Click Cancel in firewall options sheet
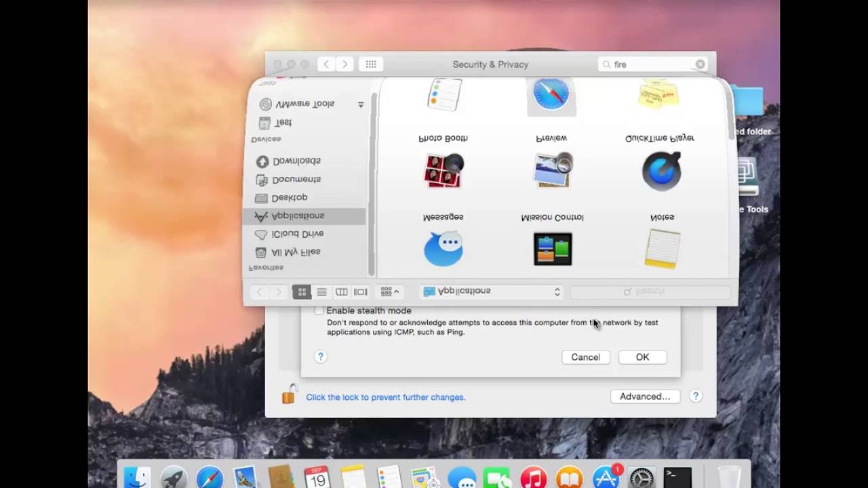 pyautogui.click(x=585, y=357)
